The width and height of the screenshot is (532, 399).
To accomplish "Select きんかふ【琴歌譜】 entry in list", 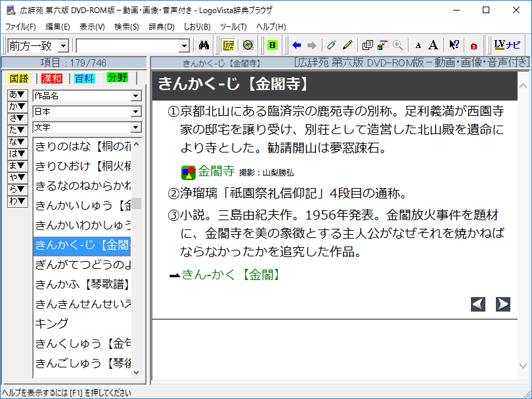I will coord(83,284).
